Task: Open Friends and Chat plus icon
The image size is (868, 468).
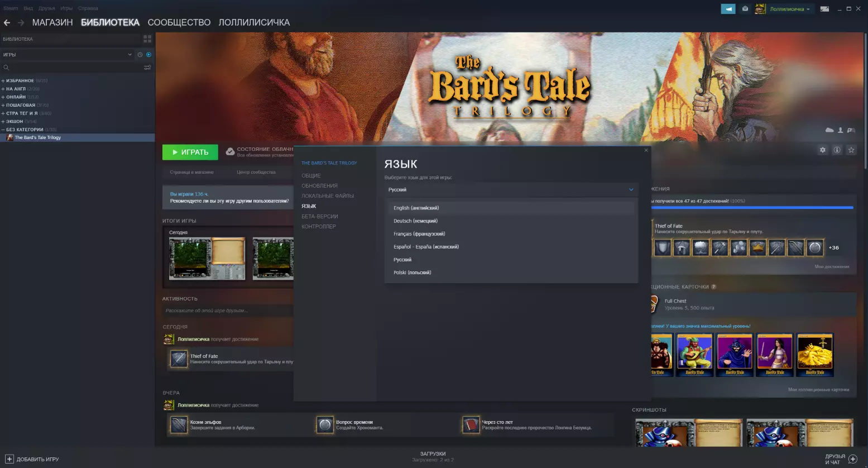Action: click(852, 459)
